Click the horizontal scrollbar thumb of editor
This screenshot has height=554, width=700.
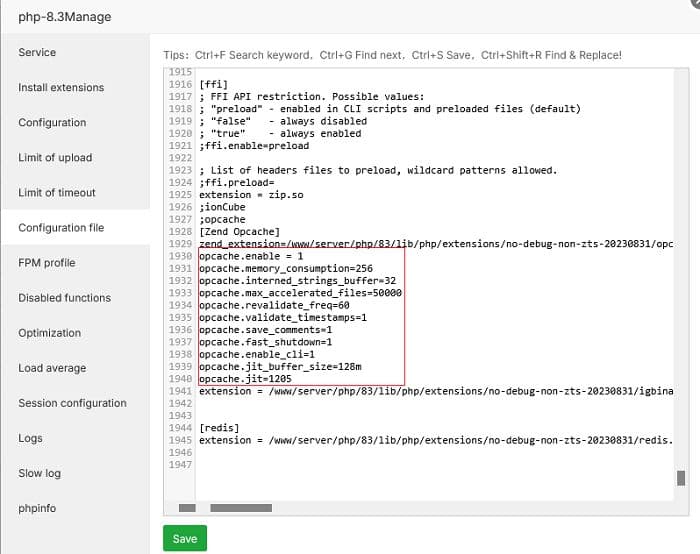coord(241,508)
